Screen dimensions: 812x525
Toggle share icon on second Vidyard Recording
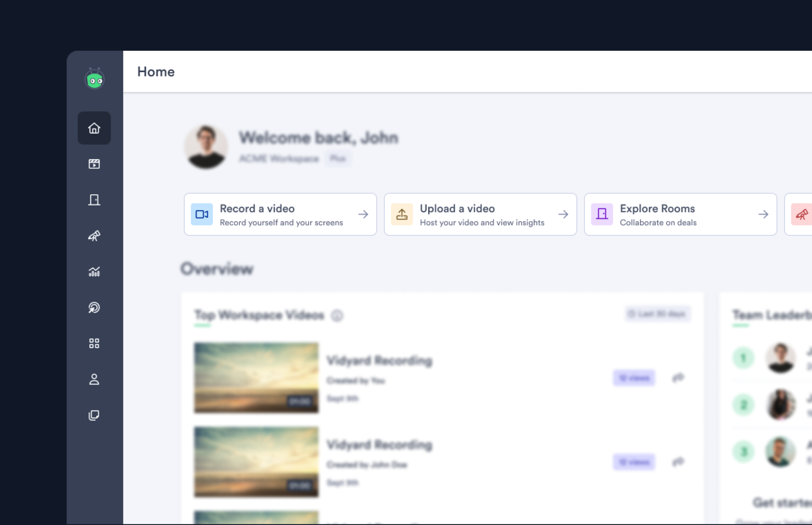click(677, 461)
